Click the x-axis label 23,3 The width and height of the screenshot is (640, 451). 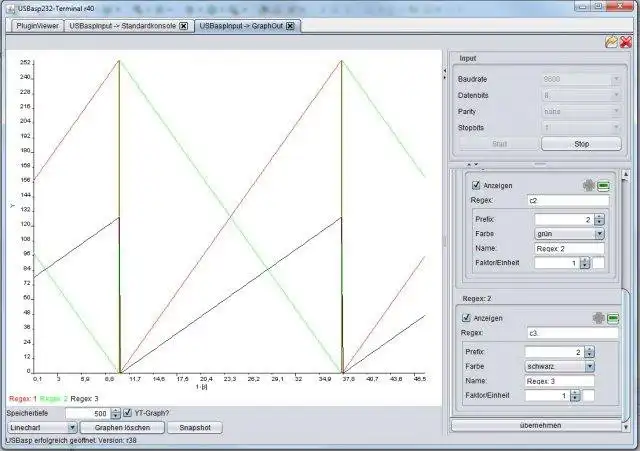click(230, 379)
